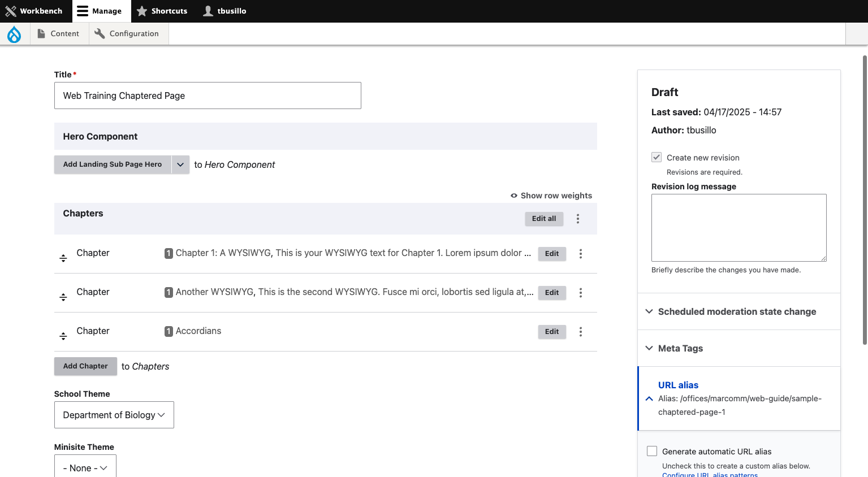Screen dimensions: 868x477
Task: Open the Minisite Theme dropdown
Action: click(85, 466)
